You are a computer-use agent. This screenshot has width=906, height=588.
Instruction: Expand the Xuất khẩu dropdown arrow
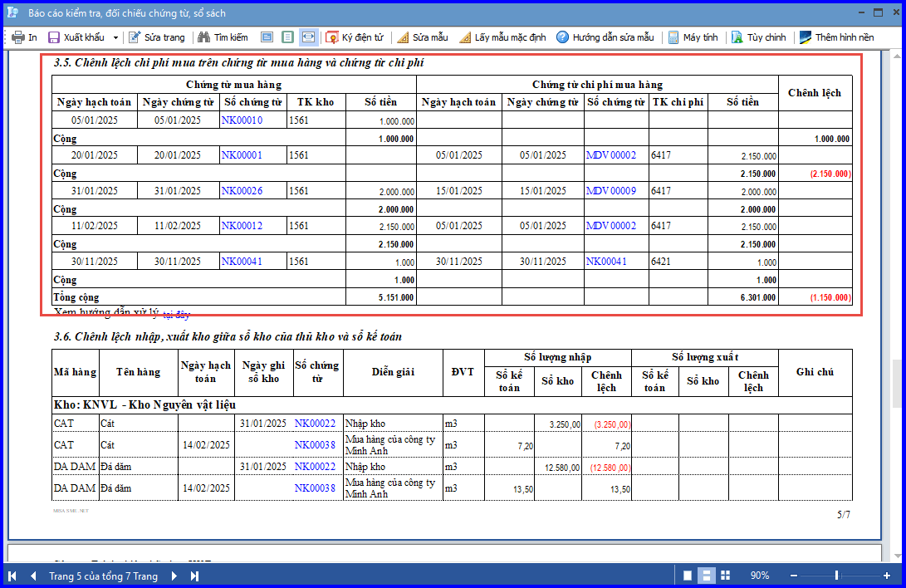click(x=115, y=37)
